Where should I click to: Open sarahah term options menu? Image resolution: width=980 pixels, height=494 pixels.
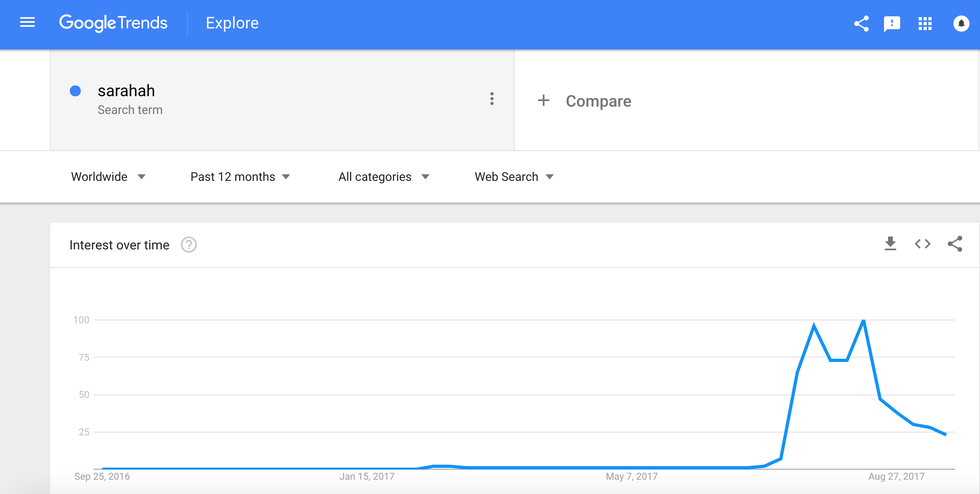click(491, 99)
